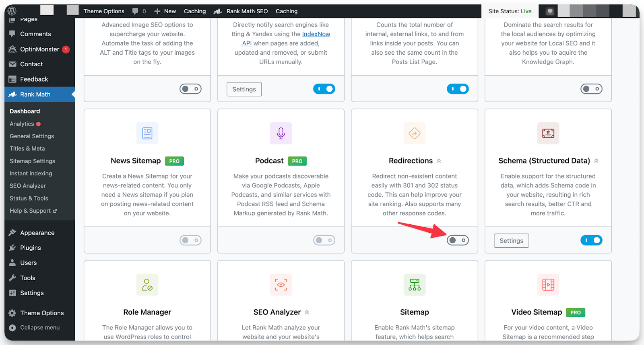Click the PRO badge on Video Sitemap
Image resolution: width=644 pixels, height=345 pixels.
tap(576, 312)
